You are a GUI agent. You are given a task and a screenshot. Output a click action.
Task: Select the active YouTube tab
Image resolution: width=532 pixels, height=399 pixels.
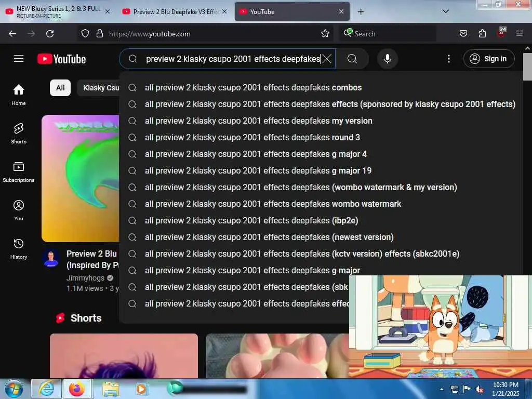292,11
